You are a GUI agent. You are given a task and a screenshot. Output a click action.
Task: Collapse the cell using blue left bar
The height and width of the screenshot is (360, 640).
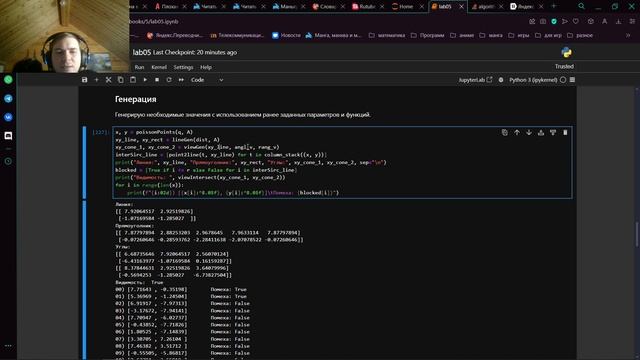[84, 162]
